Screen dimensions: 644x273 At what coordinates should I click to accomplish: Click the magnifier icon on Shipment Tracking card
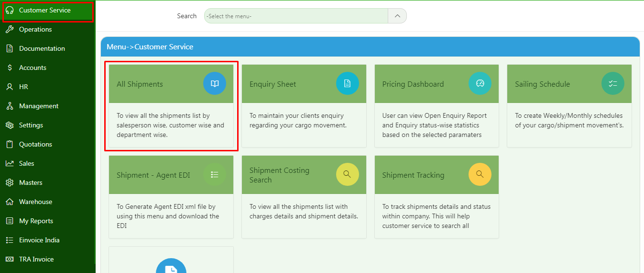click(480, 175)
